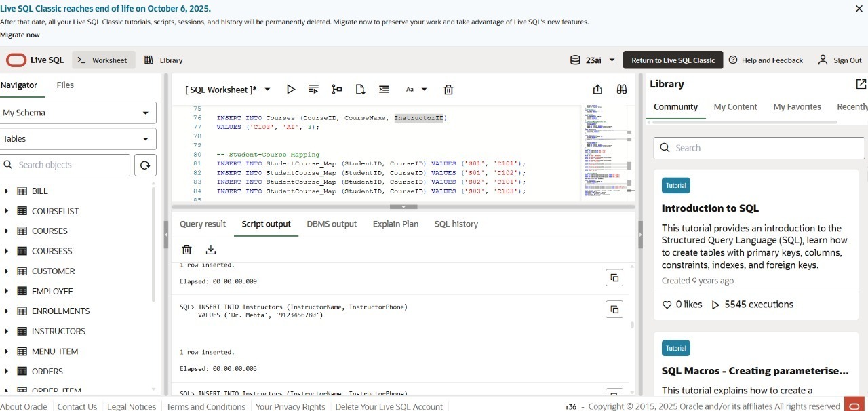Switch to the Query result tab

[203, 224]
